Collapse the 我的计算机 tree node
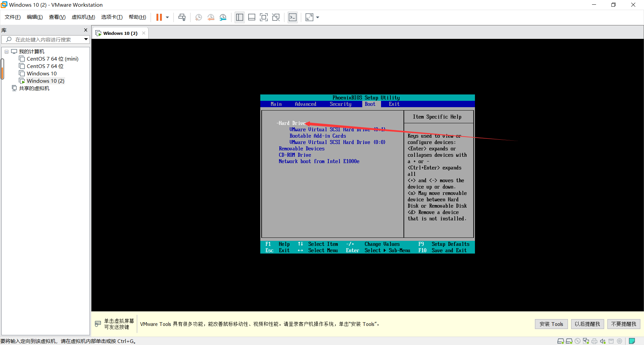The image size is (644, 345). pyautogui.click(x=6, y=52)
